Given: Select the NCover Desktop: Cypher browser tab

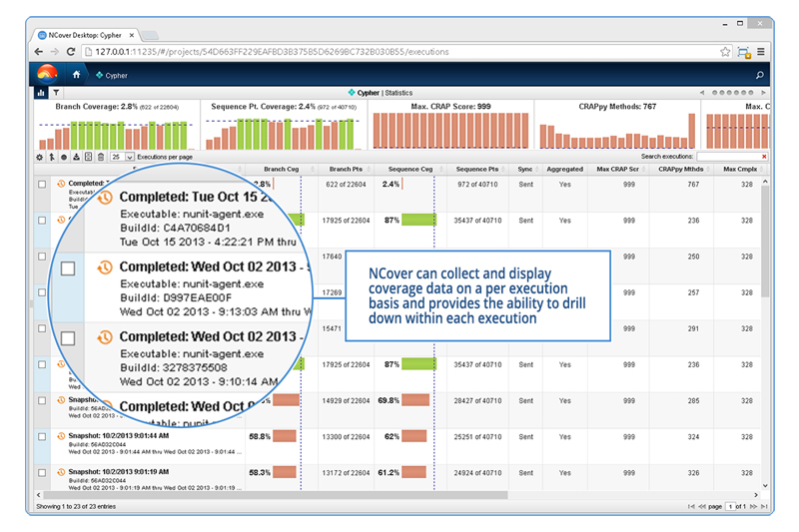Looking at the screenshot, I should pyautogui.click(x=85, y=35).
